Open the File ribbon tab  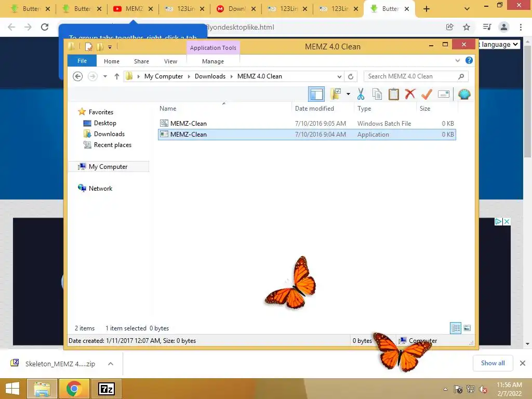point(82,61)
